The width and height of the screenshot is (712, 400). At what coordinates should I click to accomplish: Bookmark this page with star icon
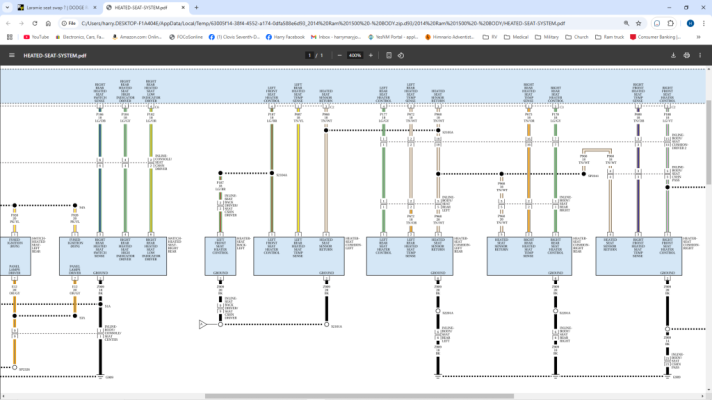tap(638, 23)
